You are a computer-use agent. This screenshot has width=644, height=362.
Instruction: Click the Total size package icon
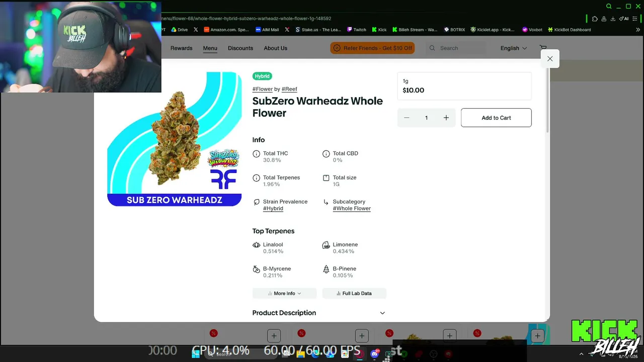(326, 178)
